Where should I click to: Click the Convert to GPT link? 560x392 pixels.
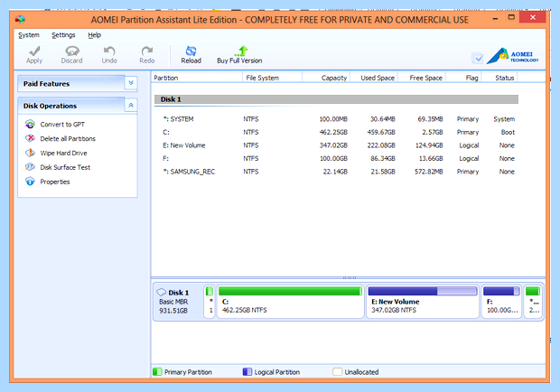[62, 125]
